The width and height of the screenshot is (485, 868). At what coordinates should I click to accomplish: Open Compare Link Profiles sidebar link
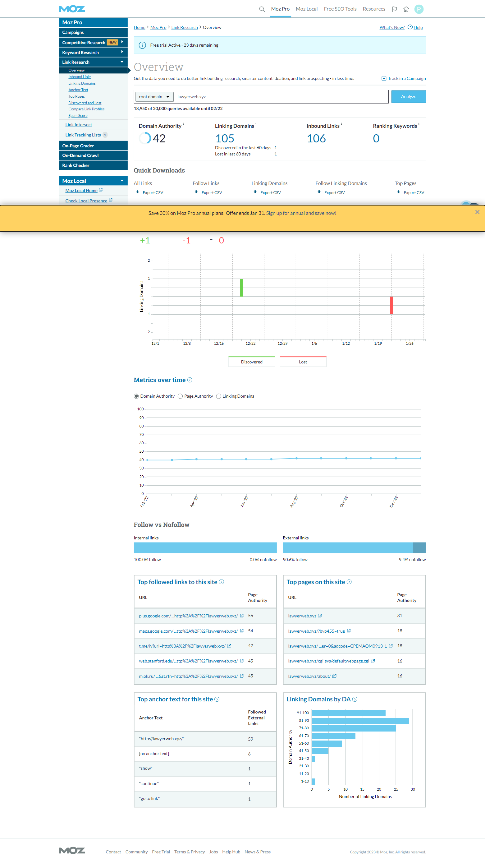tap(86, 109)
